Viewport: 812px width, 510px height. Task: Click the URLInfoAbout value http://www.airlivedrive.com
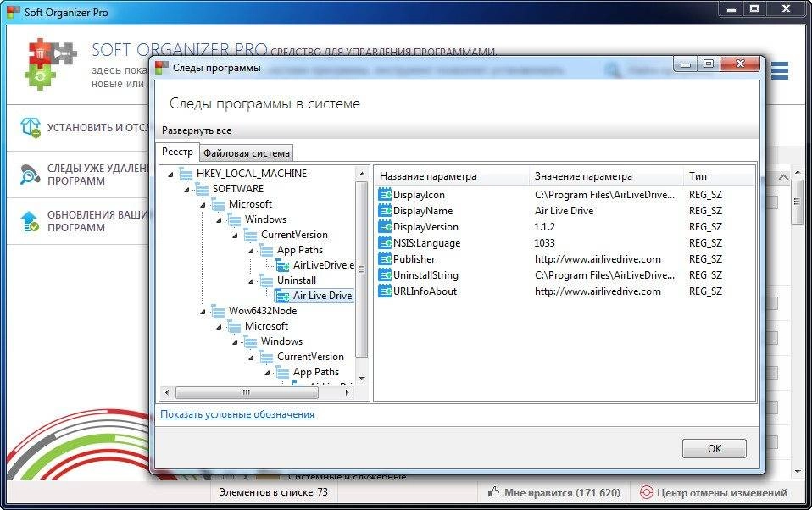tap(598, 291)
